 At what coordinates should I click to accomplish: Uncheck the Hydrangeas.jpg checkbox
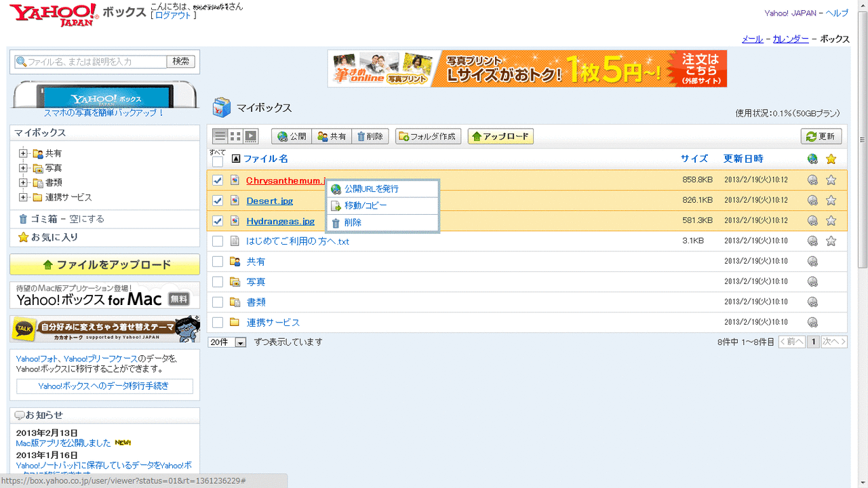point(218,221)
